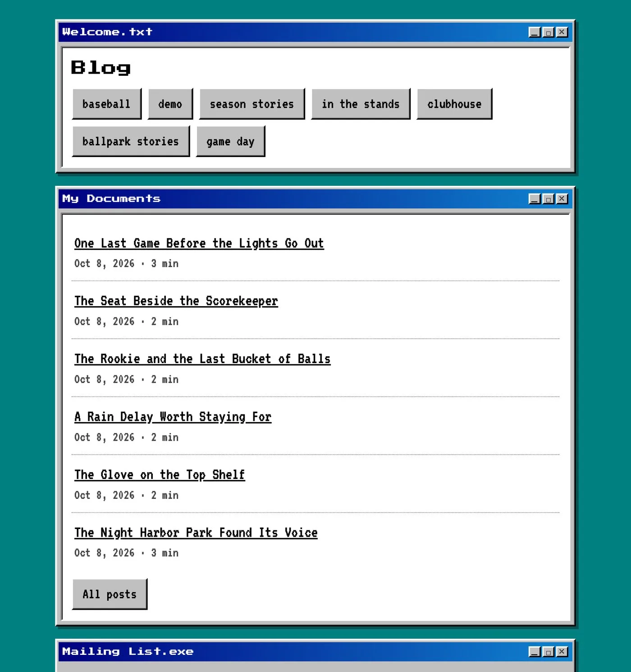Screen dimensions: 631x672
Task: Select the baseball tag button
Action: pos(107,104)
